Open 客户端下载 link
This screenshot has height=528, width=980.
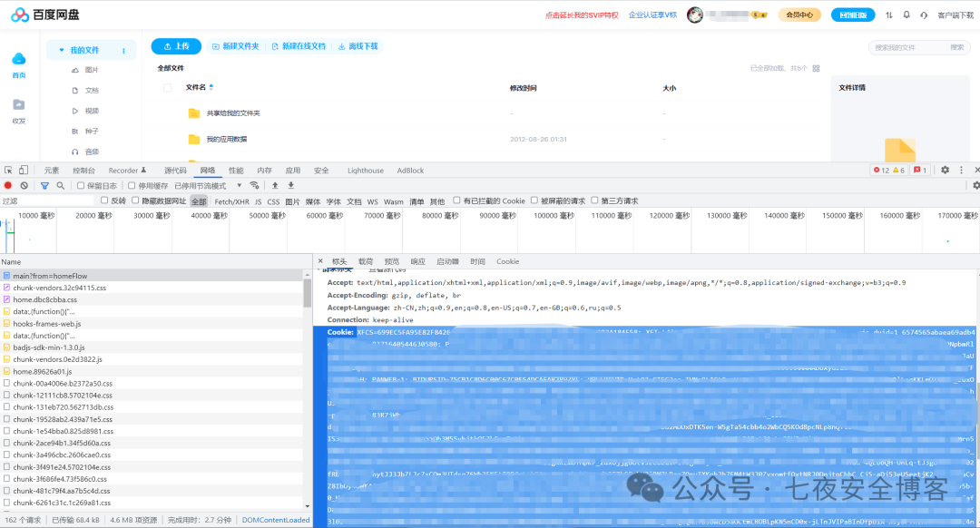[x=955, y=15]
